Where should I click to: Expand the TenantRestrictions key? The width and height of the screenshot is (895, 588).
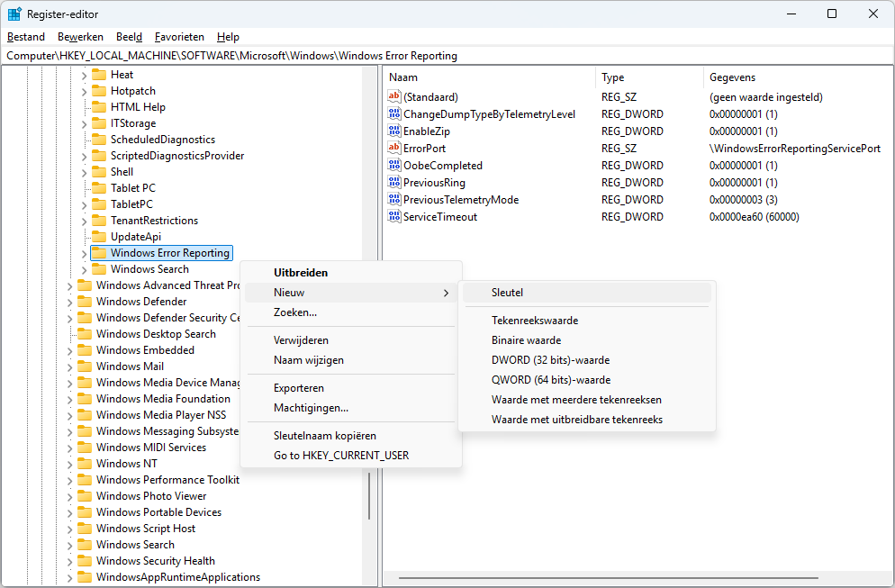[84, 221]
